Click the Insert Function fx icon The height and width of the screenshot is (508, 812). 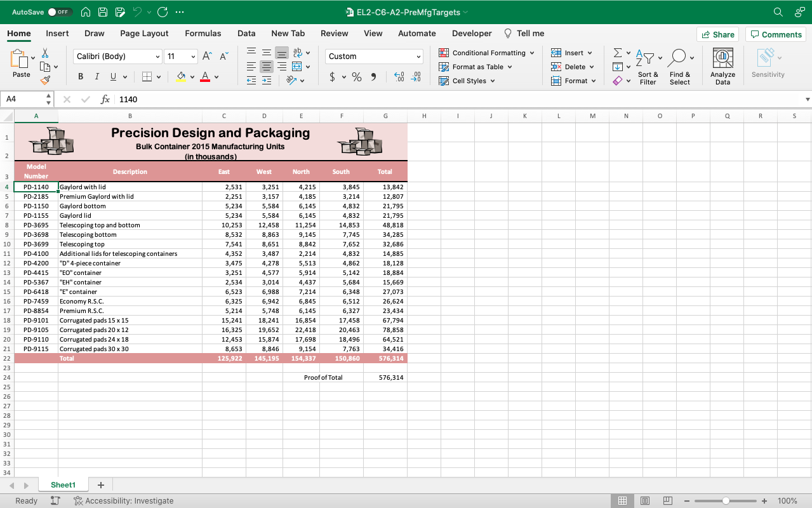tap(105, 99)
